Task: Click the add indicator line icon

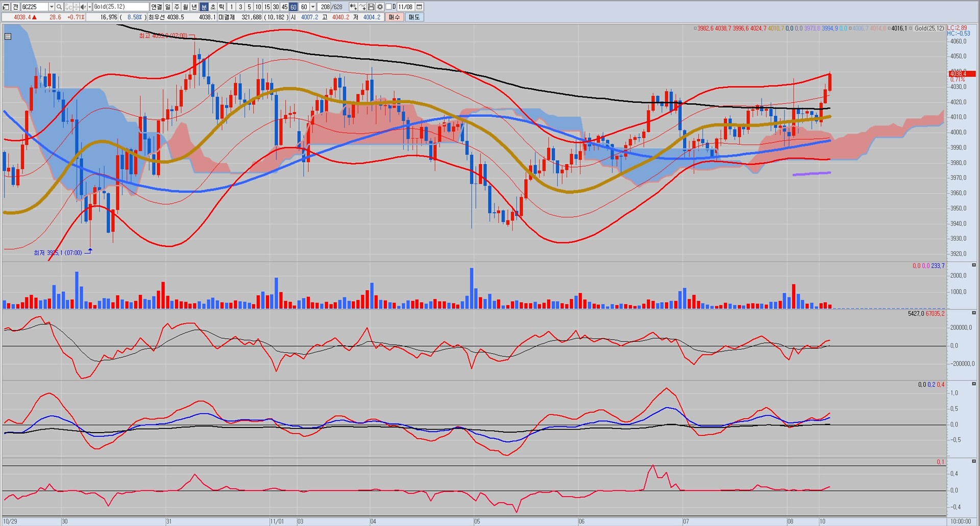Action: (362, 7)
